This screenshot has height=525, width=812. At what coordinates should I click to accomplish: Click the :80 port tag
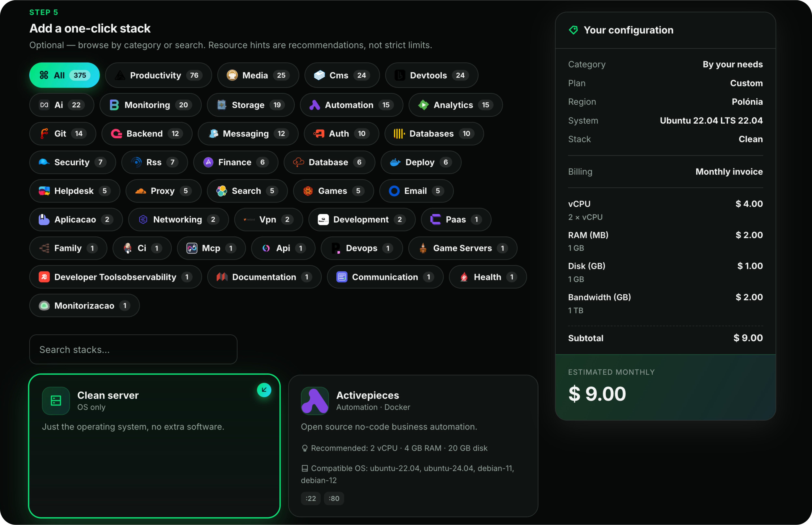coord(334,498)
